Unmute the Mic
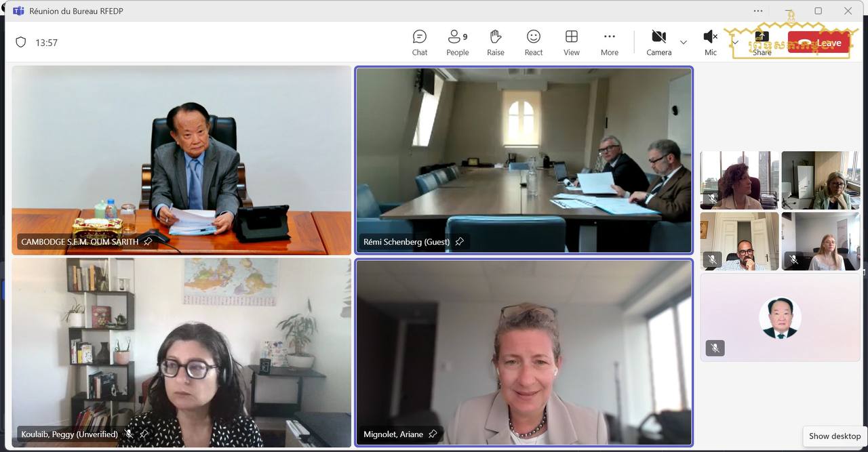The width and height of the screenshot is (868, 452). click(710, 42)
